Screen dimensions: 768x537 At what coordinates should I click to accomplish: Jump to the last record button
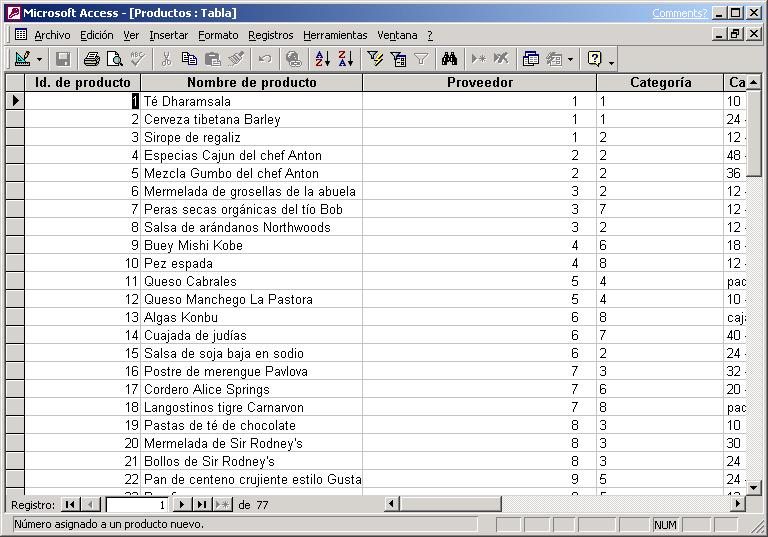click(202, 504)
